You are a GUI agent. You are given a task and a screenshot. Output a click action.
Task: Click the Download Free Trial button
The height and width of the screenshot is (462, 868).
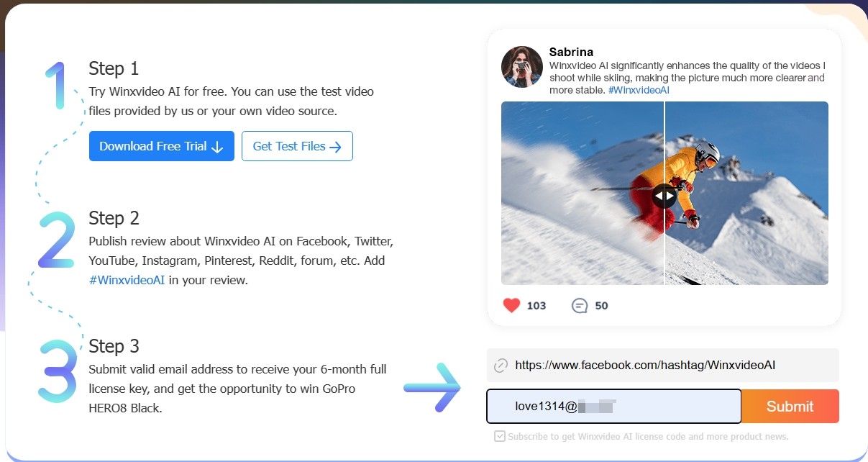click(x=162, y=146)
